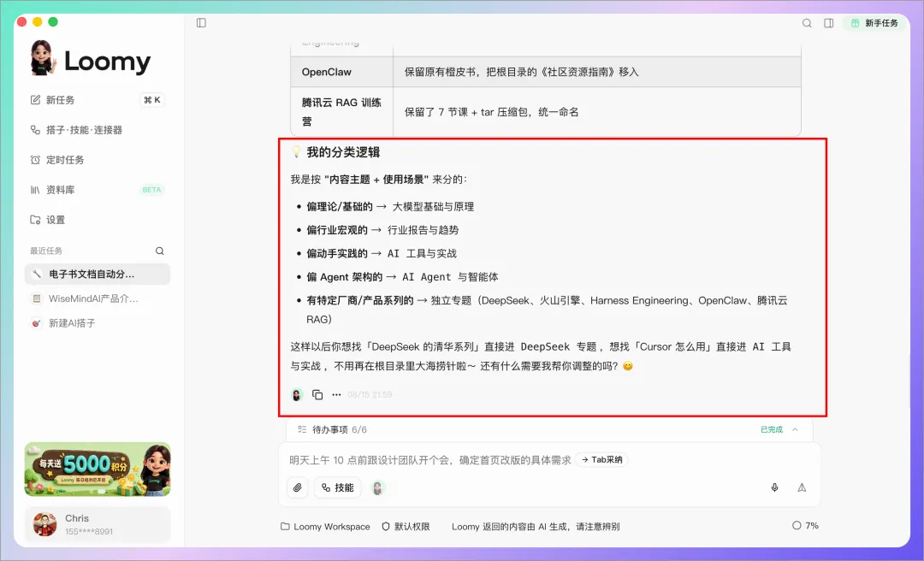Image resolution: width=924 pixels, height=561 pixels.
Task: Click the 7% context usage indicator
Action: pyautogui.click(x=805, y=525)
